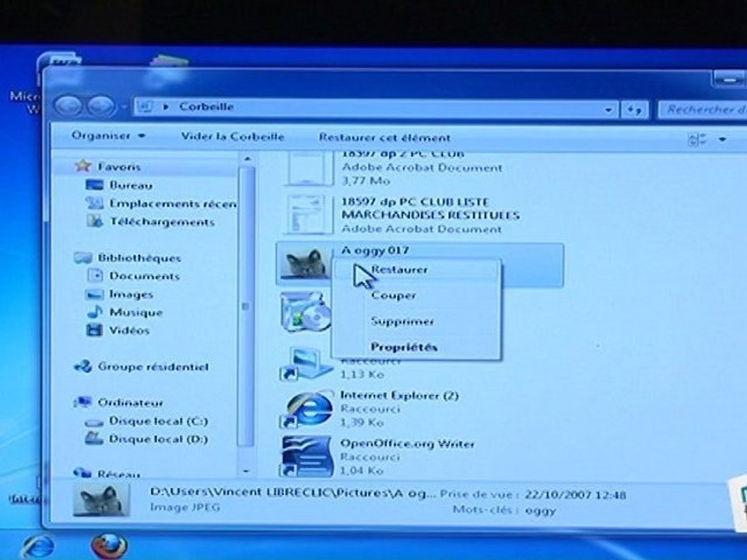
Task: Minimize the Corbeille window
Action: click(x=729, y=80)
